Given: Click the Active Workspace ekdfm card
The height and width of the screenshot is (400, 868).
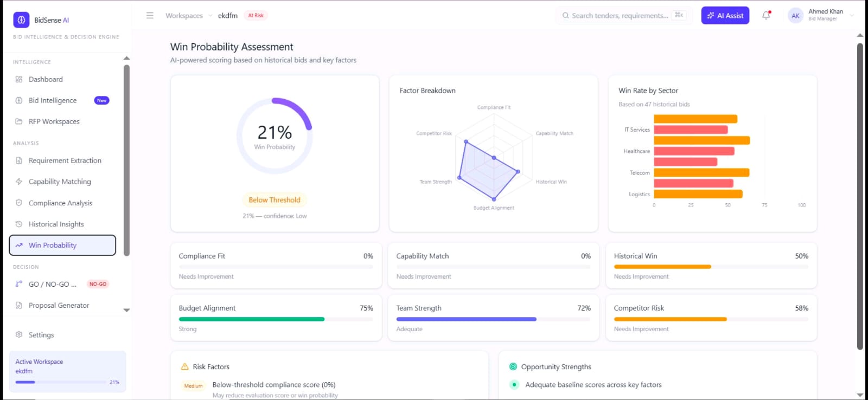Looking at the screenshot, I should tap(67, 371).
